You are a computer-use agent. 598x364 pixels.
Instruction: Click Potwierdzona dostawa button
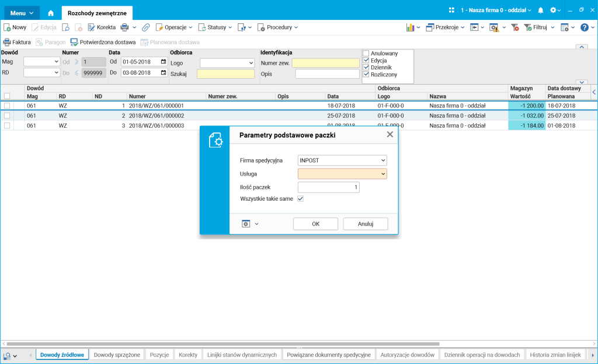[x=103, y=42]
